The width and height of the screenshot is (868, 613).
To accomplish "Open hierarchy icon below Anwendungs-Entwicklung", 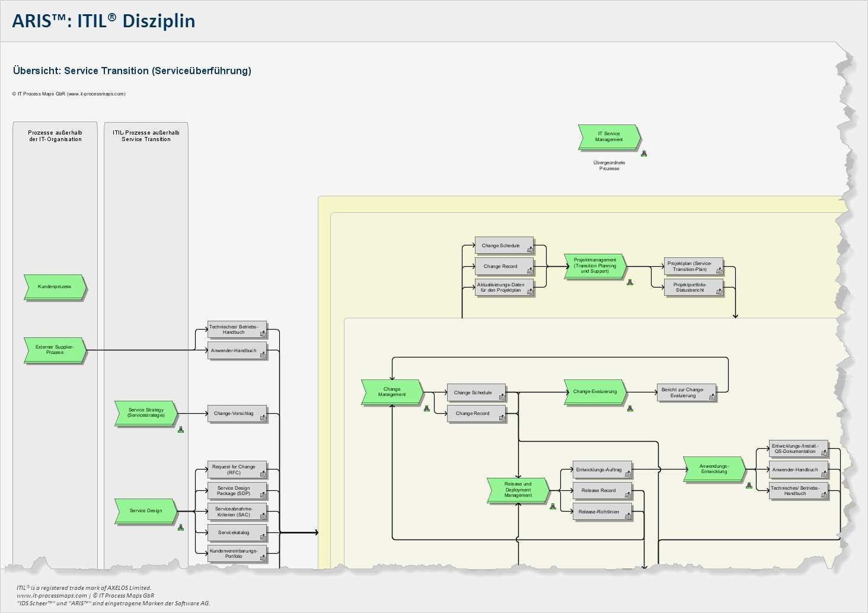I will pos(749,485).
